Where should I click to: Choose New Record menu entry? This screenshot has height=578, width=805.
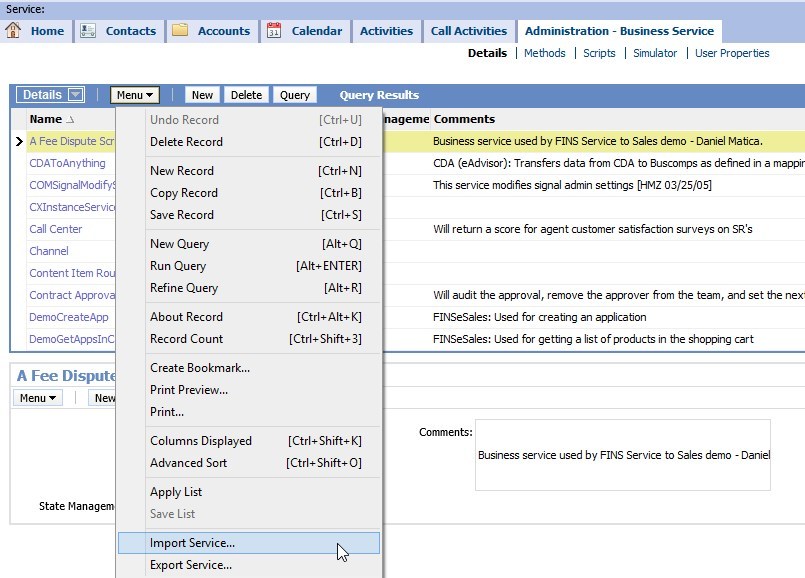pyautogui.click(x=249, y=170)
